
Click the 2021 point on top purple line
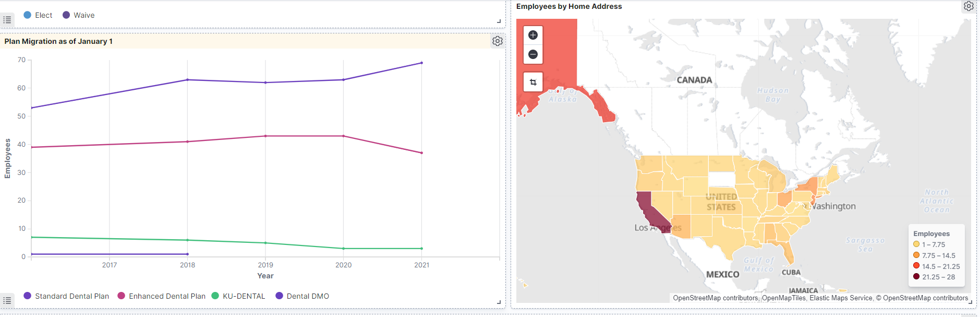(x=421, y=63)
